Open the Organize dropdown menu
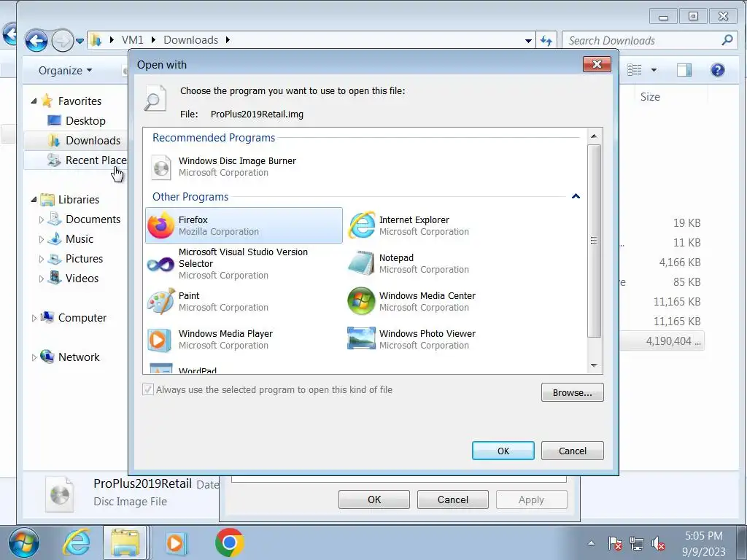Image resolution: width=747 pixels, height=560 pixels. (65, 71)
